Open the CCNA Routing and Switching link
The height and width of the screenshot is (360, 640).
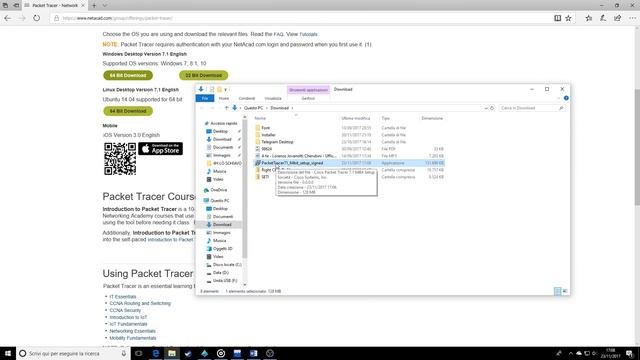point(140,303)
